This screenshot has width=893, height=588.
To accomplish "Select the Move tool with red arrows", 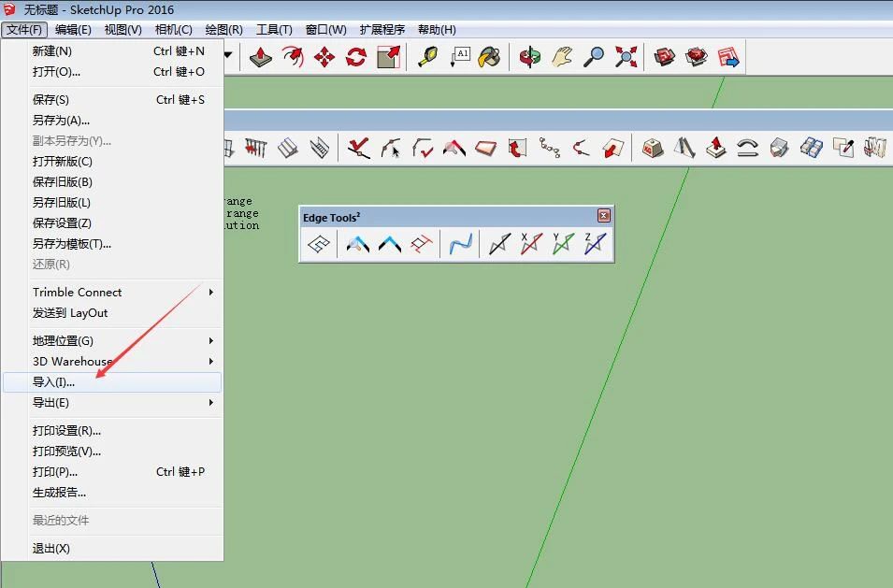I will point(324,57).
